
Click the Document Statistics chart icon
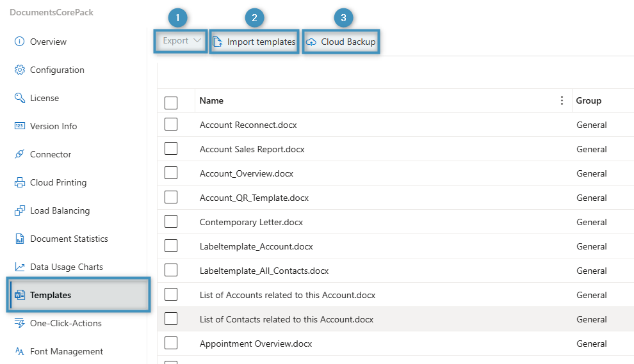tap(19, 239)
